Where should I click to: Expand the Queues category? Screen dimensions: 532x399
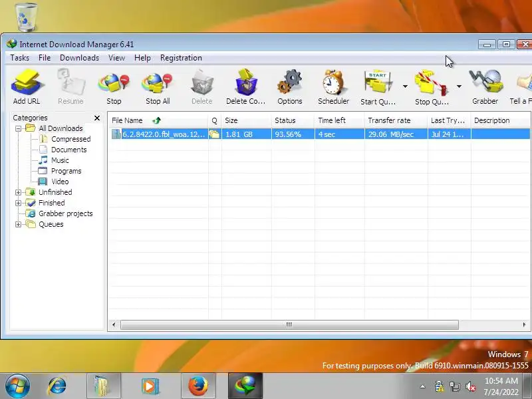(x=19, y=224)
